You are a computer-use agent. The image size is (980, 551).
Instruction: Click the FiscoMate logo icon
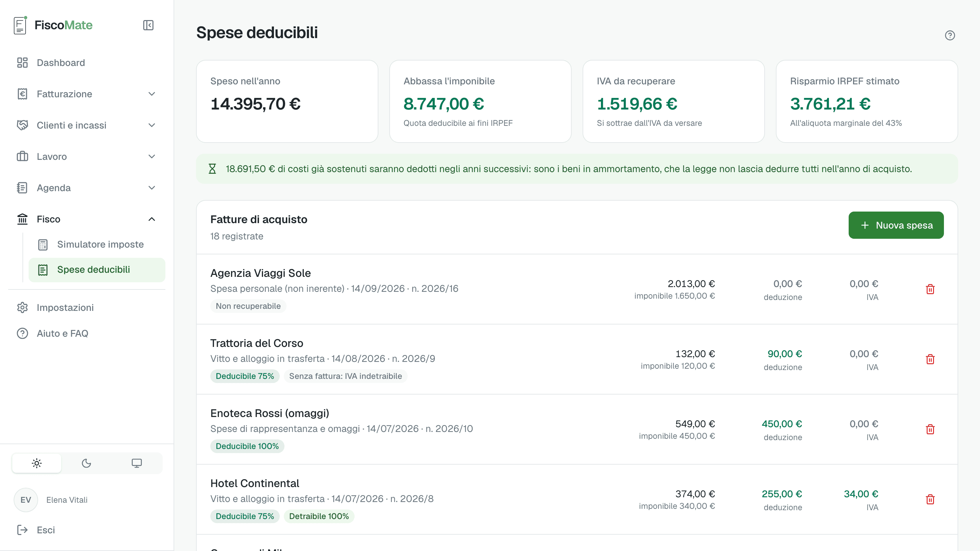[x=20, y=25]
